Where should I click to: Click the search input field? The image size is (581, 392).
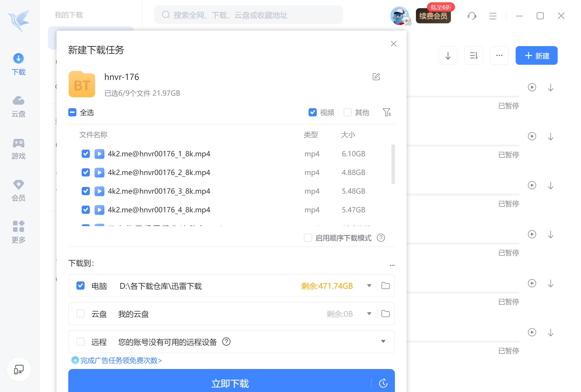249,15
